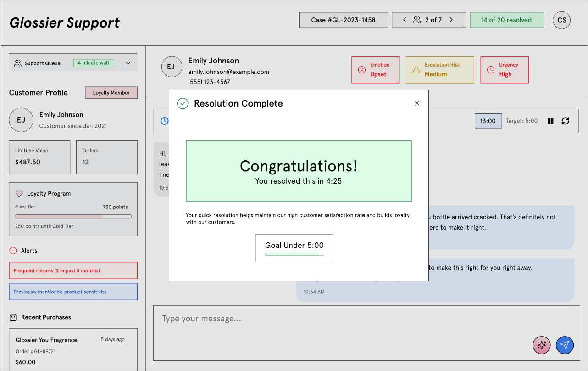Click the Emotion Upset card
Viewport: 588px width, 371px height.
[376, 70]
